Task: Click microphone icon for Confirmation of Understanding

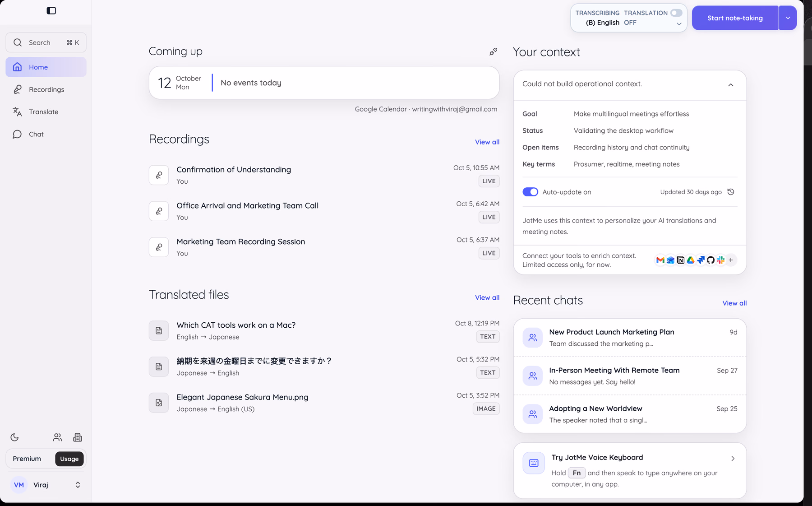Action: coord(159,175)
